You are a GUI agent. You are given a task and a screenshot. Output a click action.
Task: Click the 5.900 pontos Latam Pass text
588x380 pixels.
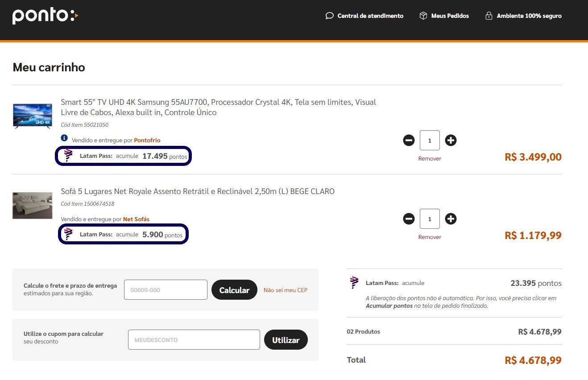[162, 235]
